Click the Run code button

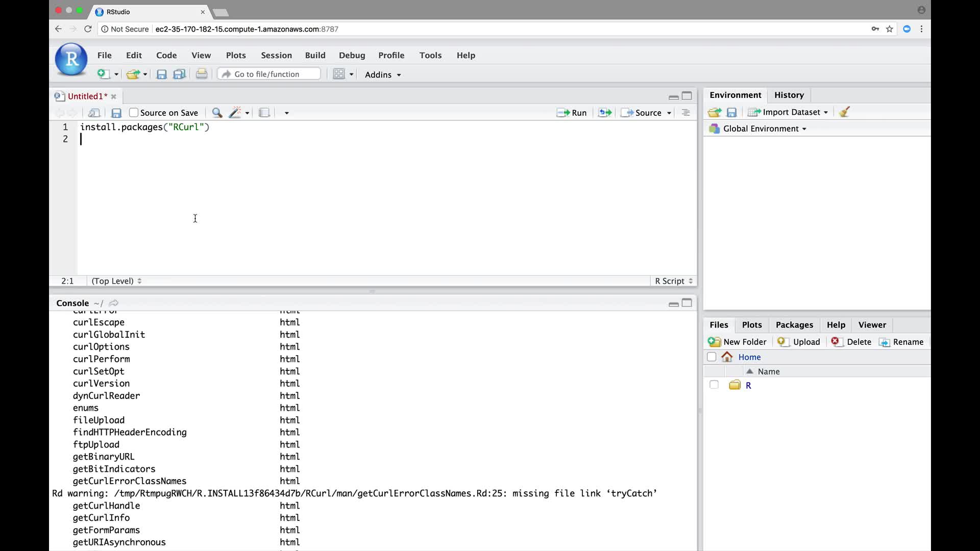(x=572, y=113)
